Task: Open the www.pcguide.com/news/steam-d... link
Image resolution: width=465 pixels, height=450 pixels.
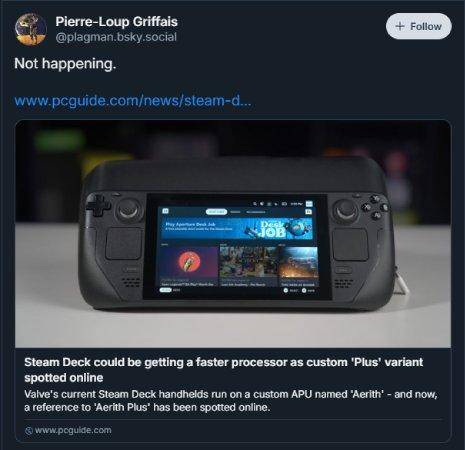Action: (133, 100)
